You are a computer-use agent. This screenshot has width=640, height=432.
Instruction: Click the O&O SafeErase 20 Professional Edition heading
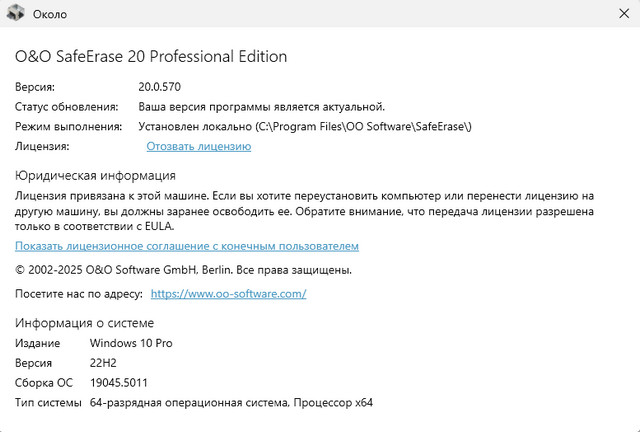[151, 56]
